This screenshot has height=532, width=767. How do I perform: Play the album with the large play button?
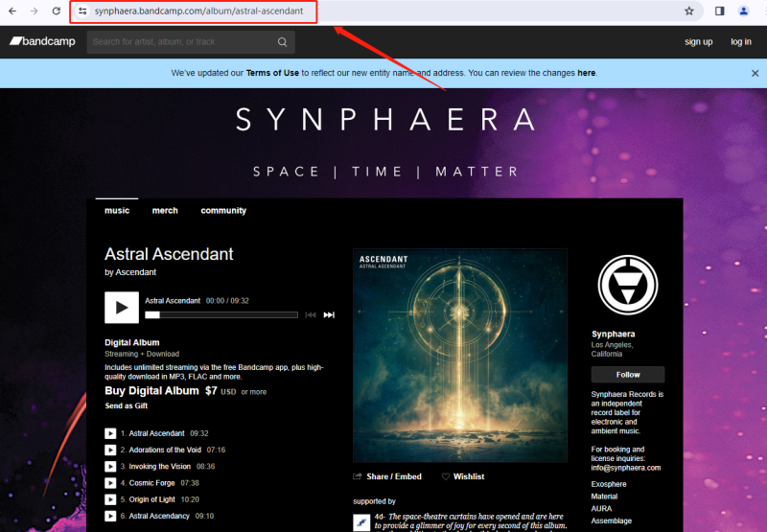(122, 308)
